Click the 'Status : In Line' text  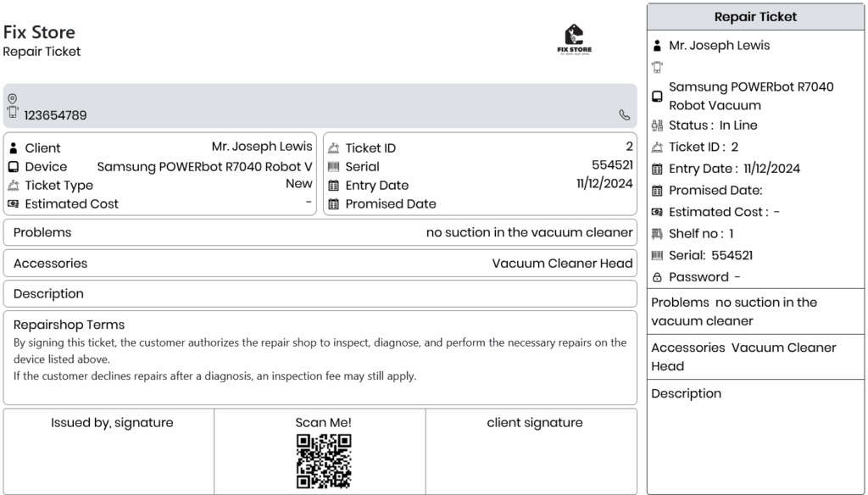713,125
